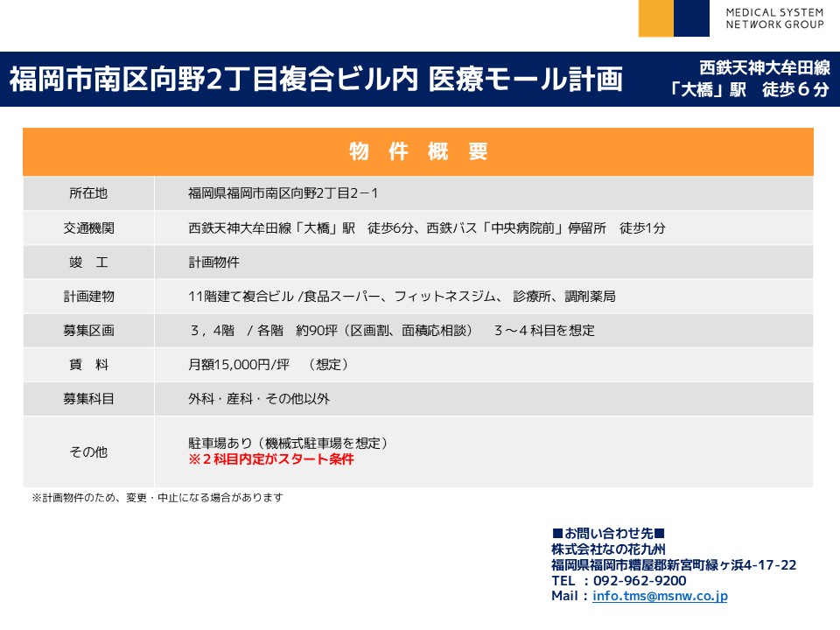
Task: Click the slide title 福岡市南区向野2丁目複合ビル内 医療モール計画
Action: point(316,80)
